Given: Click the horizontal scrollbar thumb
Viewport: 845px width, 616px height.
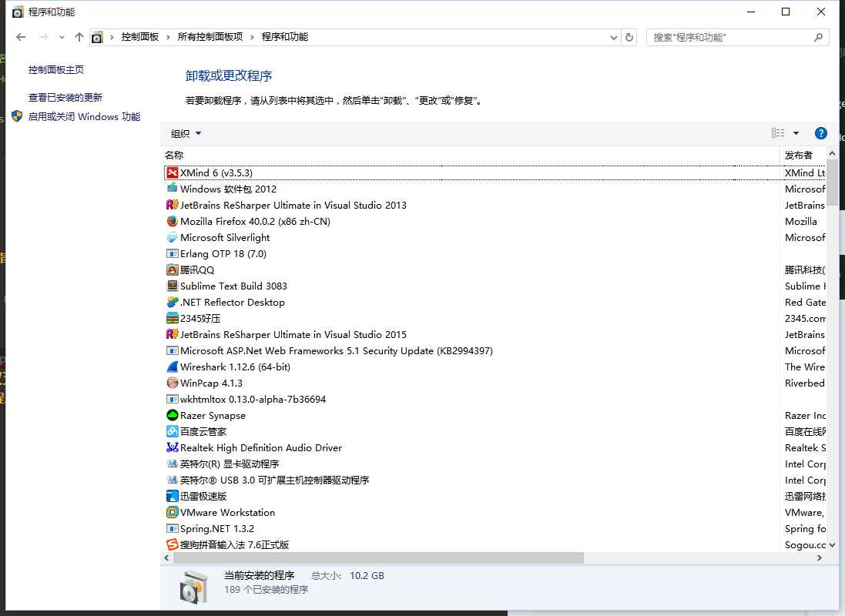Looking at the screenshot, I should coord(377,557).
